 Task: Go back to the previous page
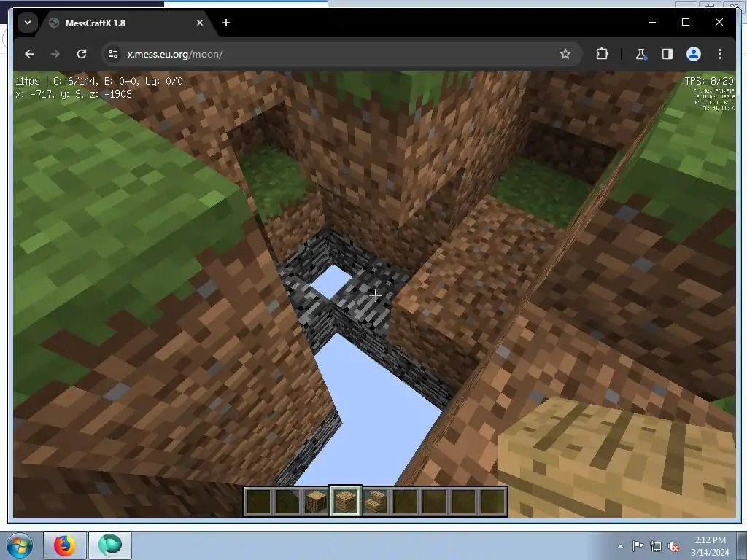(29, 54)
